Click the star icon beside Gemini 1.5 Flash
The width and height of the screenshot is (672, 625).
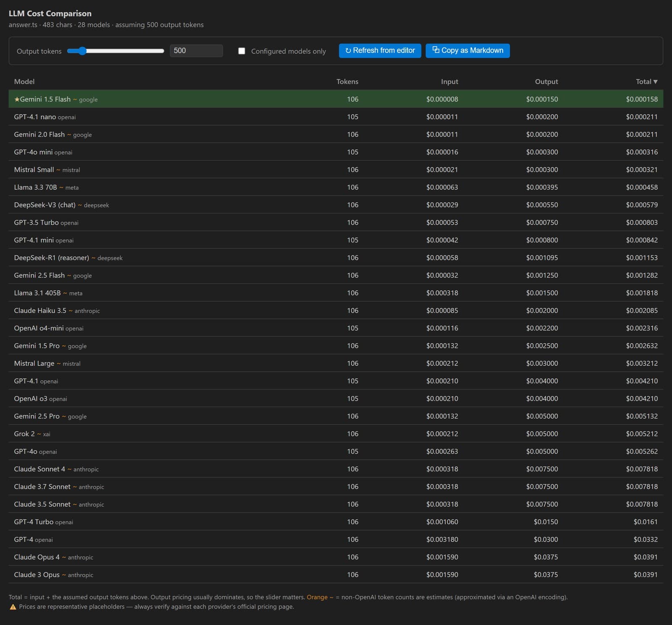(17, 99)
